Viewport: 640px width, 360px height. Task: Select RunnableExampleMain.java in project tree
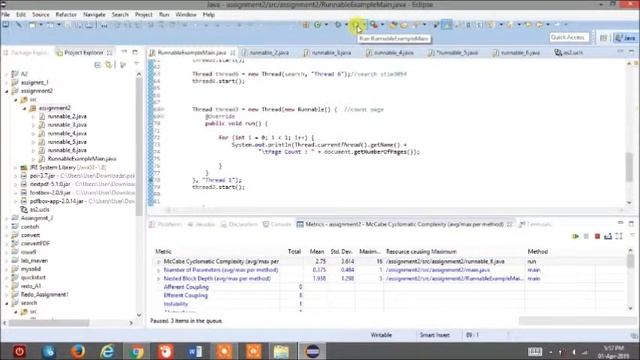pyautogui.click(x=82, y=159)
